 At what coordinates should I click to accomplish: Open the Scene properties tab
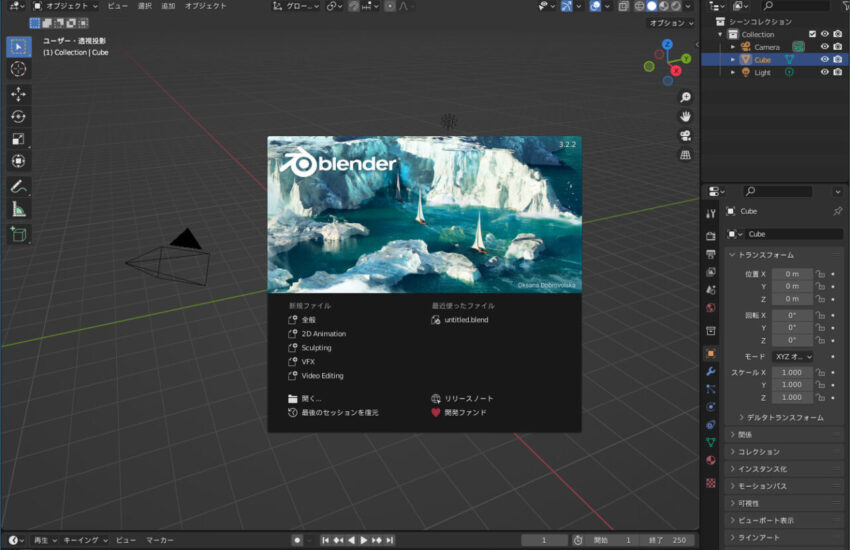[x=711, y=290]
